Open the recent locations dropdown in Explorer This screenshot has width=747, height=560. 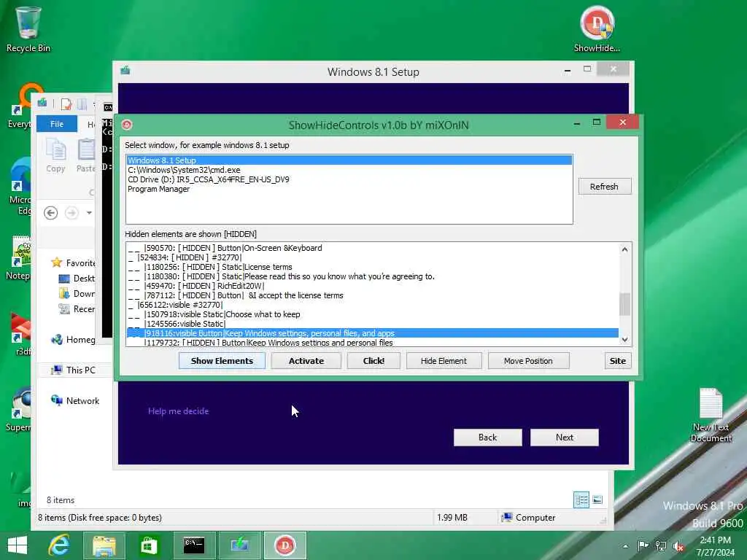pyautogui.click(x=89, y=213)
